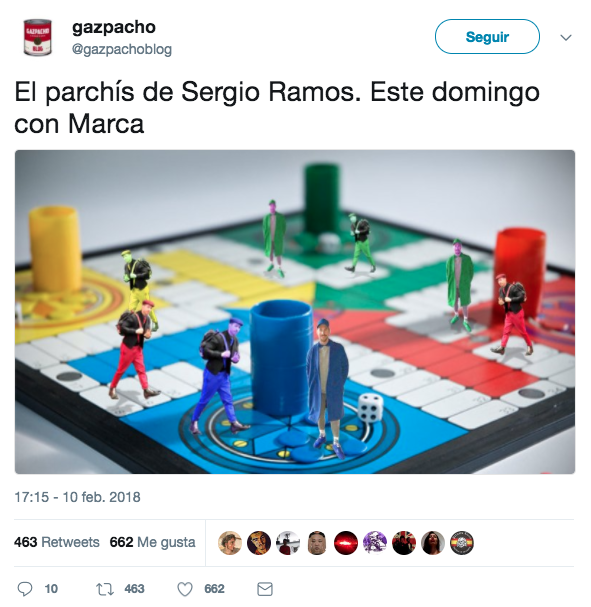The width and height of the screenshot is (591, 607).
Task: Open the woman with dark hair avatar
Action: pos(433,542)
